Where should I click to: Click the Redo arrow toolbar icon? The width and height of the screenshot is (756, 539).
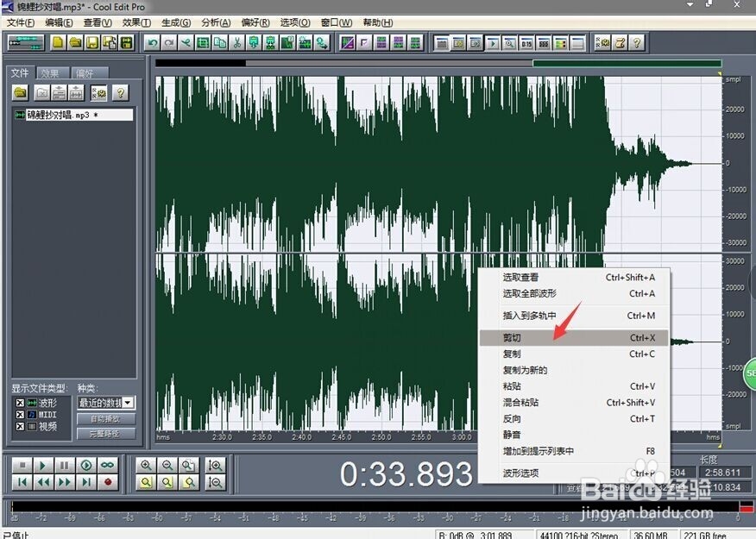(x=169, y=43)
